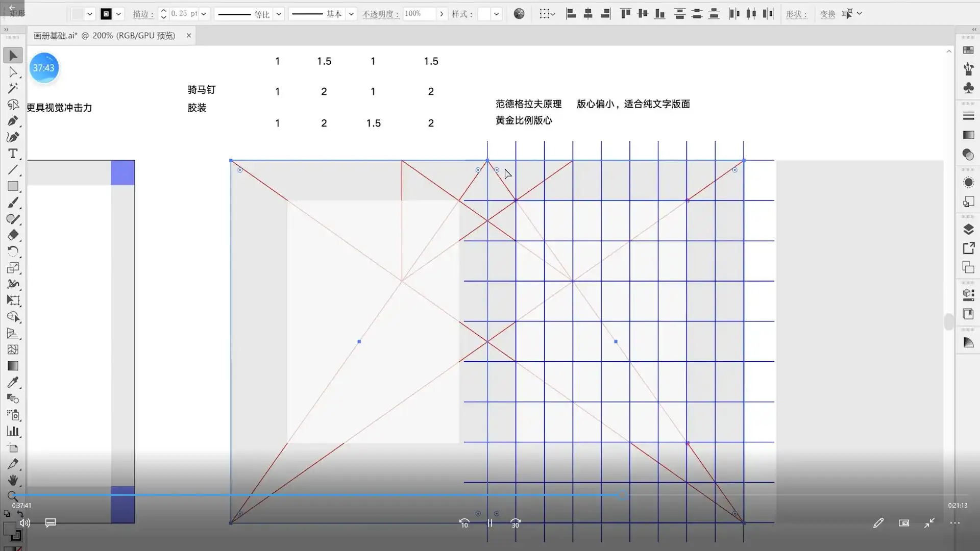Expand the 基本 brush definition dropdown

[351, 14]
